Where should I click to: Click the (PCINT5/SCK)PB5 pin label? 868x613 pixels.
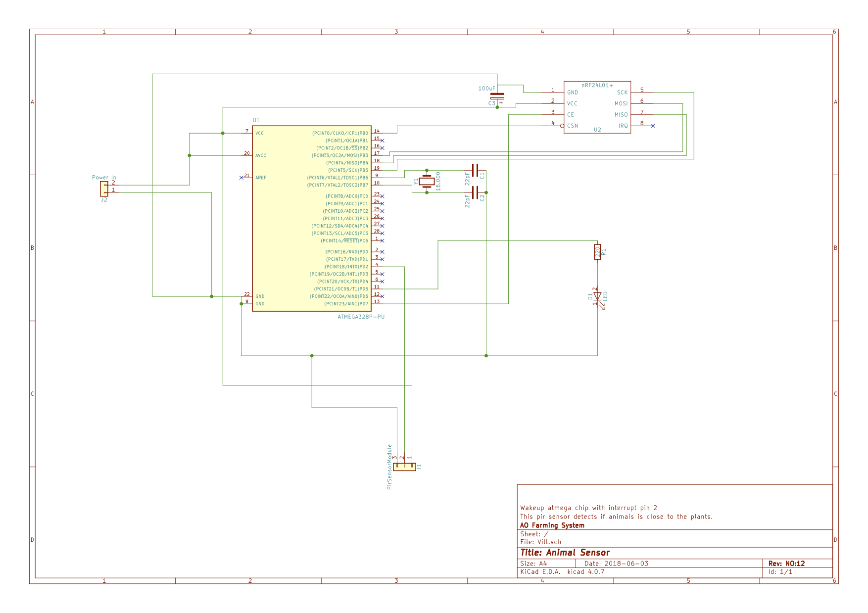[348, 170]
